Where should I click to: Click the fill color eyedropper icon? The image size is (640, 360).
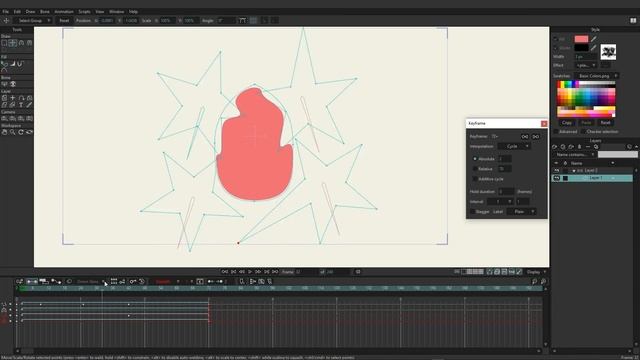pyautogui.click(x=594, y=39)
